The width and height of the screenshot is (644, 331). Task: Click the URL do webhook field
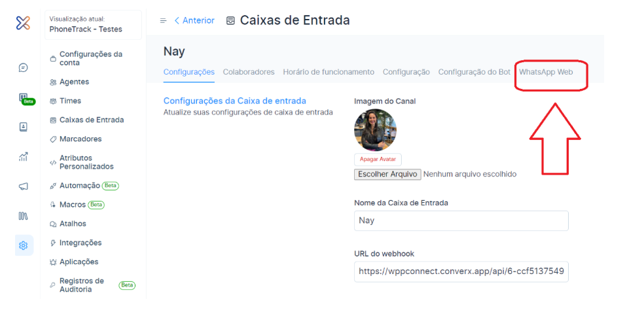[461, 271]
